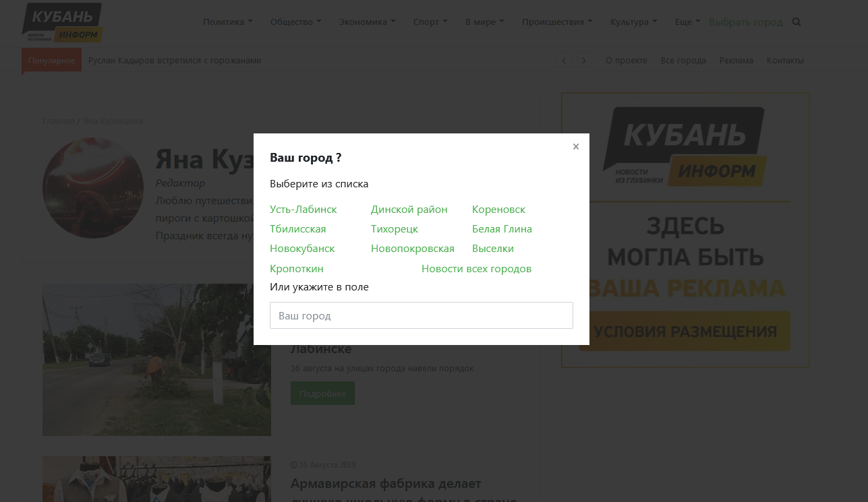Open the site search
This screenshot has width=868, height=502.
797,22
